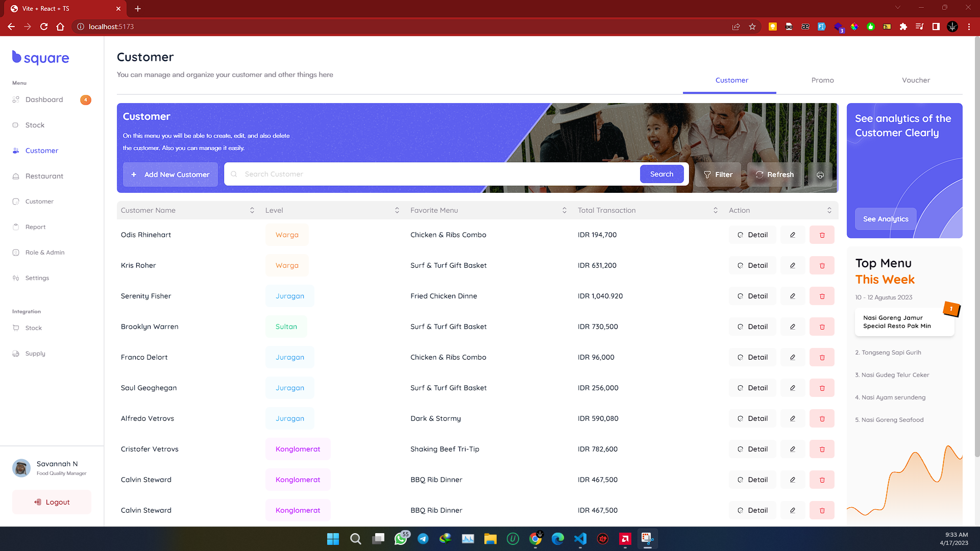Select the Settings menu in the sidebar
Image resolution: width=980 pixels, height=551 pixels.
[x=37, y=278]
